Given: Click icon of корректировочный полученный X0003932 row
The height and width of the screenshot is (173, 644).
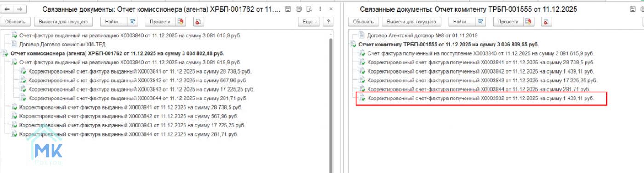Looking at the screenshot, I should [x=362, y=98].
